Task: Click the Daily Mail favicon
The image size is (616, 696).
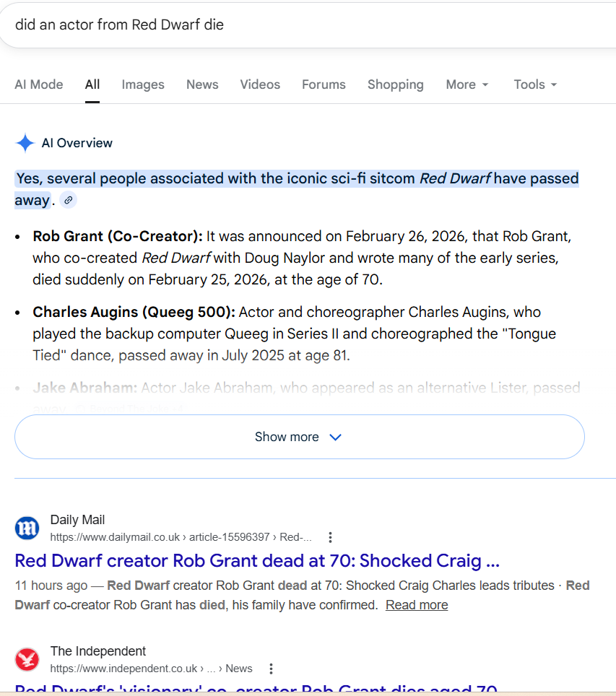Action: (27, 528)
